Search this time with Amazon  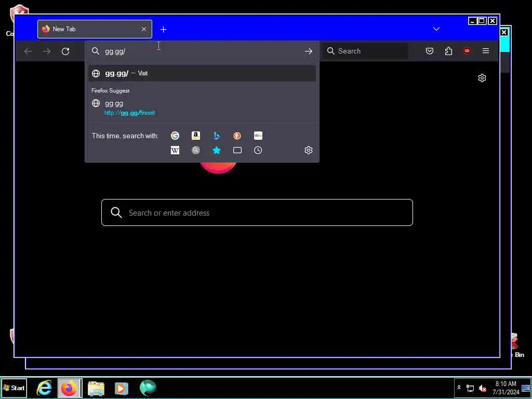point(196,136)
